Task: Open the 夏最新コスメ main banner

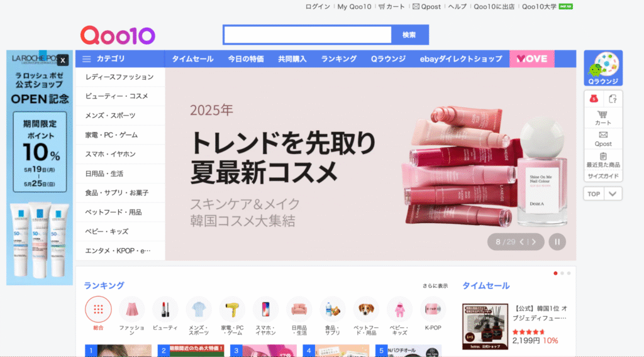Action: coord(370,164)
